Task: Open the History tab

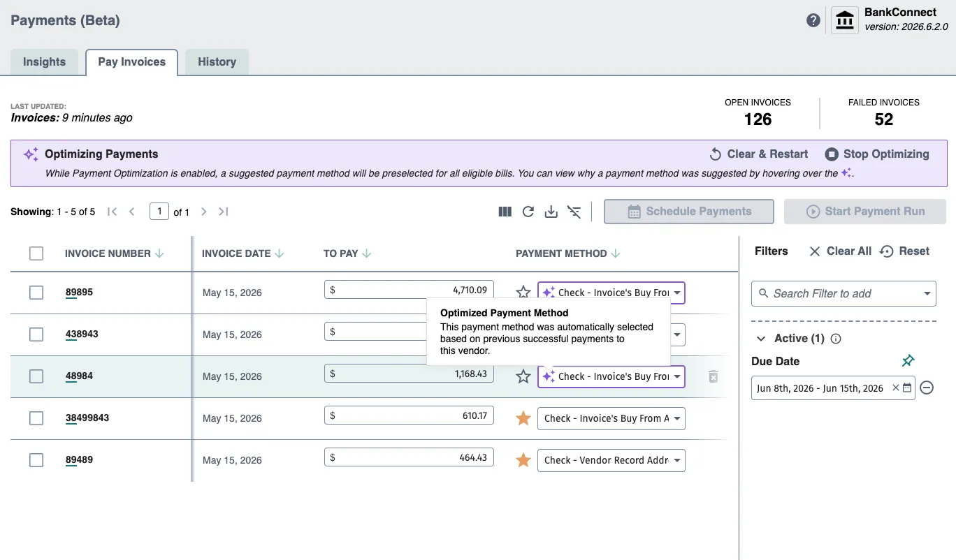Action: [x=217, y=61]
